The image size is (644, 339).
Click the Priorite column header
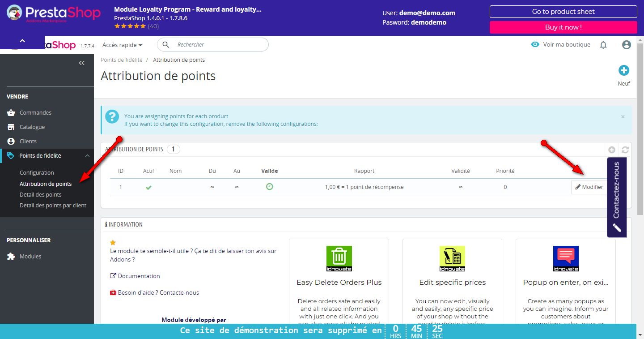(505, 171)
